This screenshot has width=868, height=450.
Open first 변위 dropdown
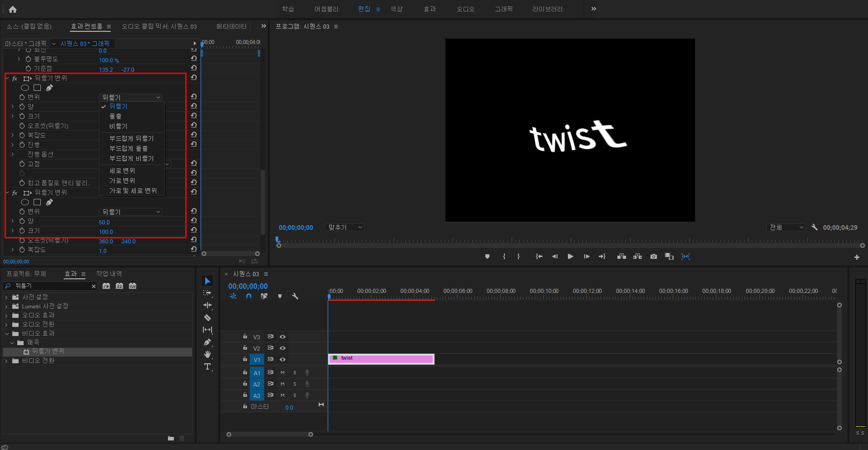coord(131,97)
